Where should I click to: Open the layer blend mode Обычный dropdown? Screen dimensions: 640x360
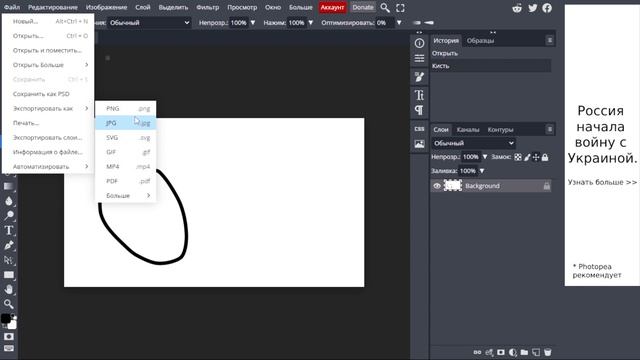click(x=473, y=143)
